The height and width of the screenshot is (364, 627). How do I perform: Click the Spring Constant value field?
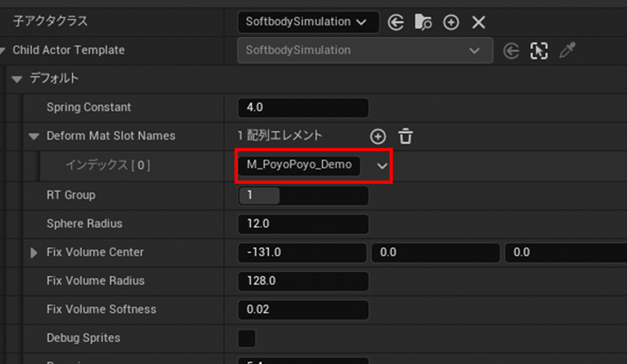tap(303, 108)
